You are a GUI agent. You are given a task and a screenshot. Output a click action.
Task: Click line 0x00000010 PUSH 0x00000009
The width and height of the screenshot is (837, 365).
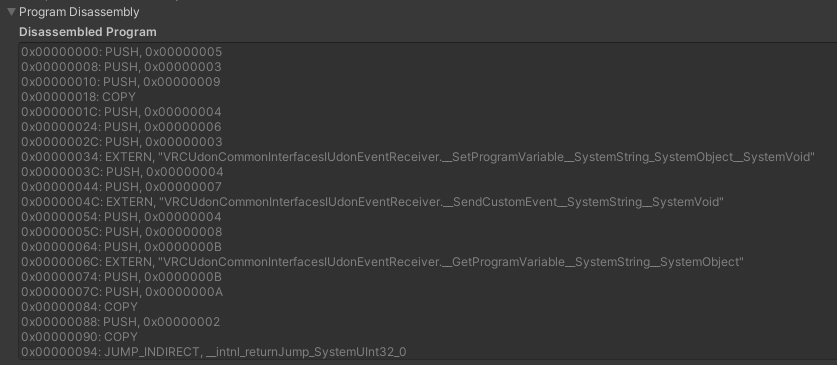(121, 82)
